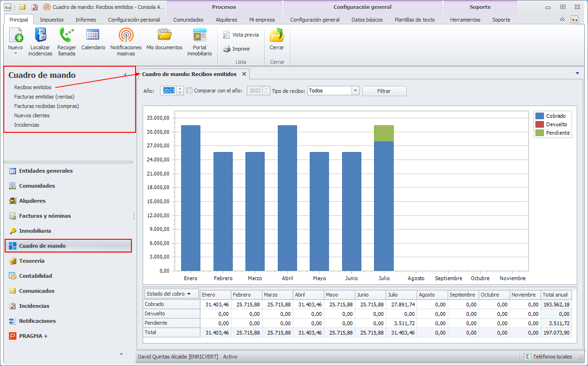Launch Notificaciones masivas
The height and width of the screenshot is (366, 588).
click(x=126, y=36)
